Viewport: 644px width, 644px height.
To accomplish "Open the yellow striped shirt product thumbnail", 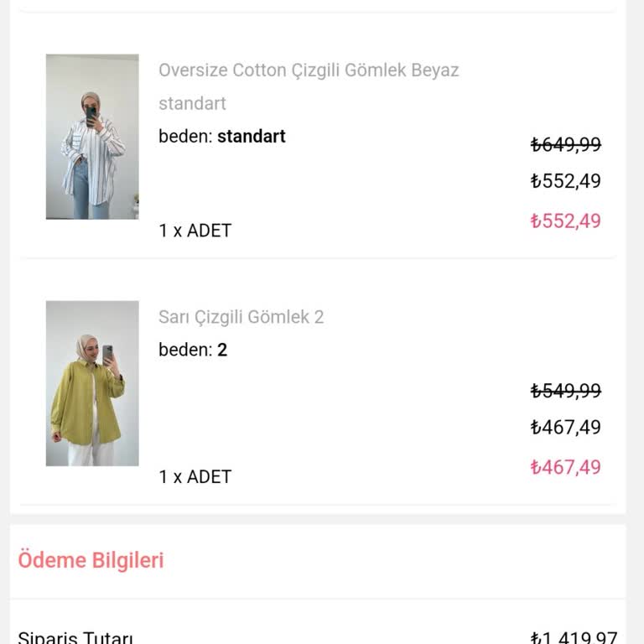I will pos(92,383).
